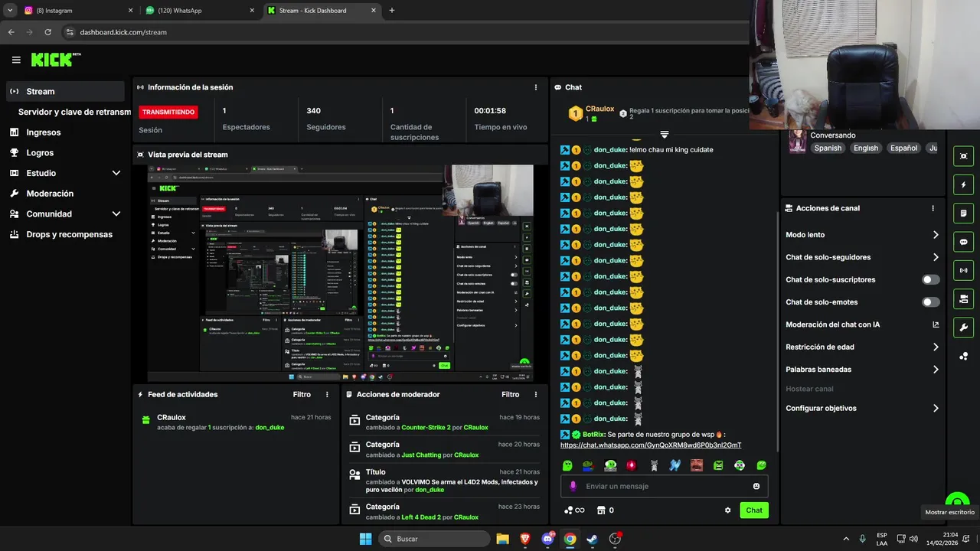Image resolution: width=980 pixels, height=551 pixels.
Task: Open the WhatsApp group link from BotRix
Action: point(651,445)
